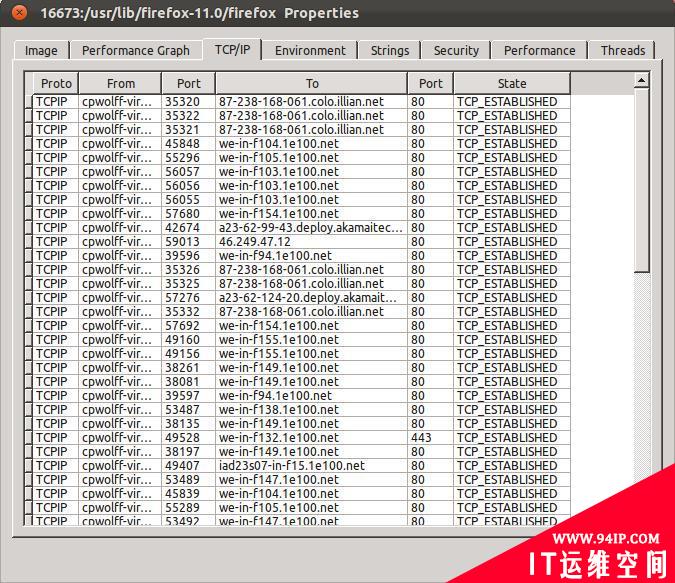675x583 pixels.
Task: Open the Security tab
Action: click(456, 50)
